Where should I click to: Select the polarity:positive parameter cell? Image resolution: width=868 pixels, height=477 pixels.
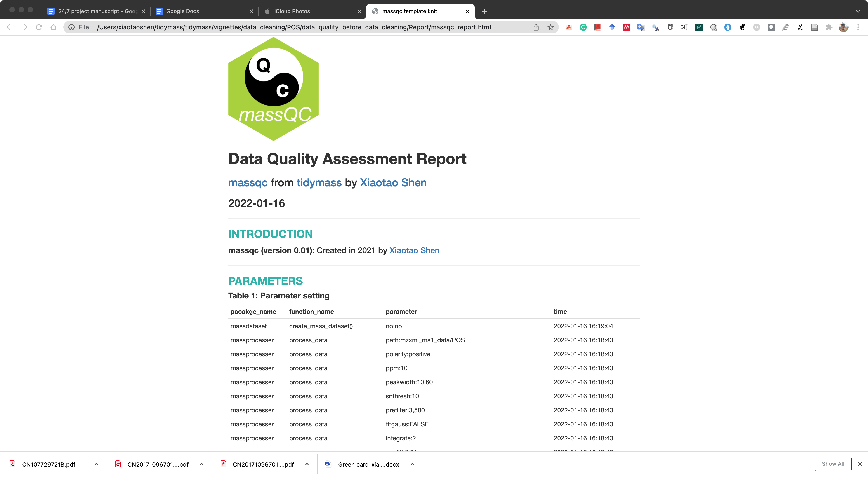(x=408, y=354)
